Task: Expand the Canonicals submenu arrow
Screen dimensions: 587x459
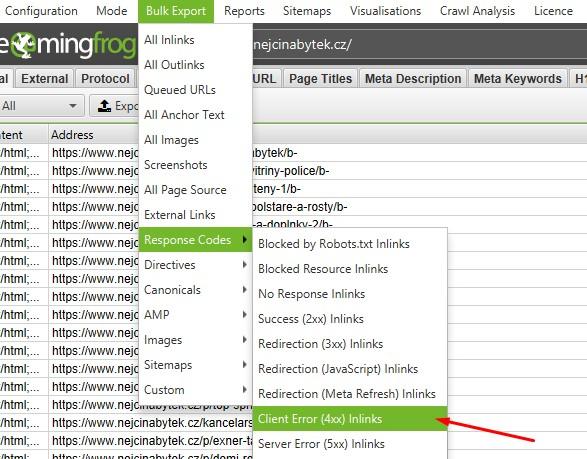Action: [x=244, y=289]
